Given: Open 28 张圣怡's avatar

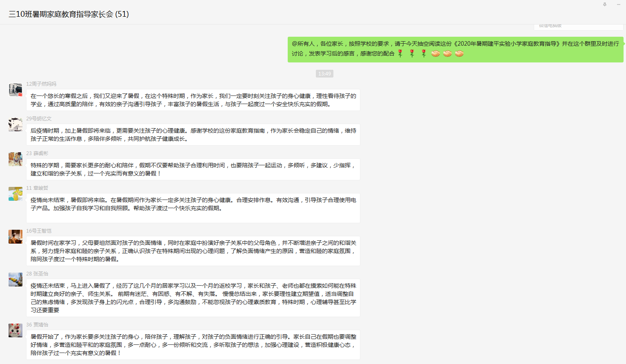Looking at the screenshot, I should click(16, 280).
